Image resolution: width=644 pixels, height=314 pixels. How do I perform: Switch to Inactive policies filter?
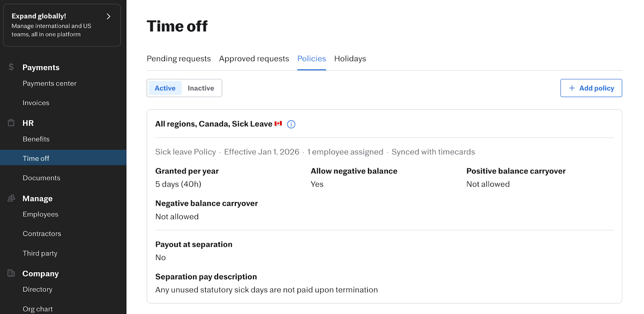(201, 88)
